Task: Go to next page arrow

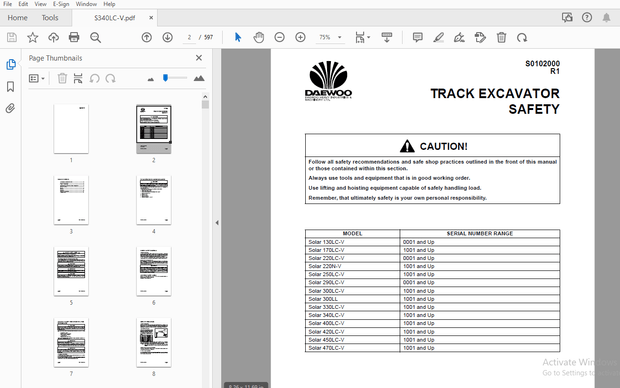Action: [168, 38]
